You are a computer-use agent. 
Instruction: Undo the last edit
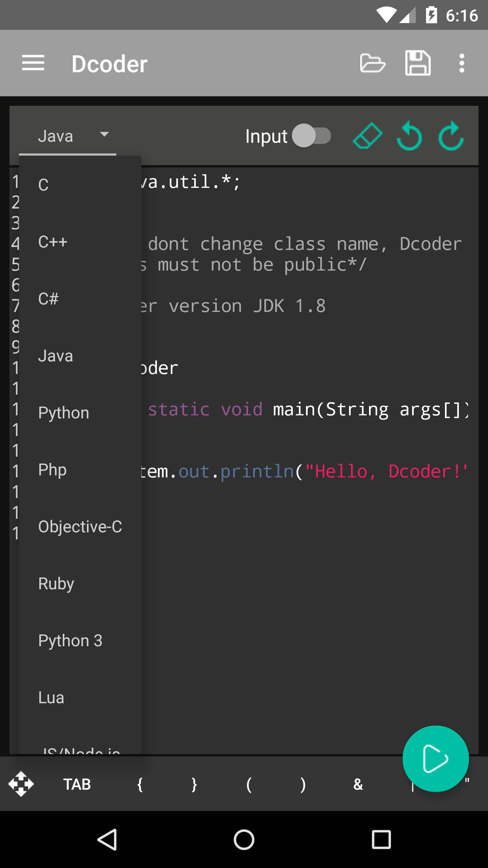[x=409, y=135]
